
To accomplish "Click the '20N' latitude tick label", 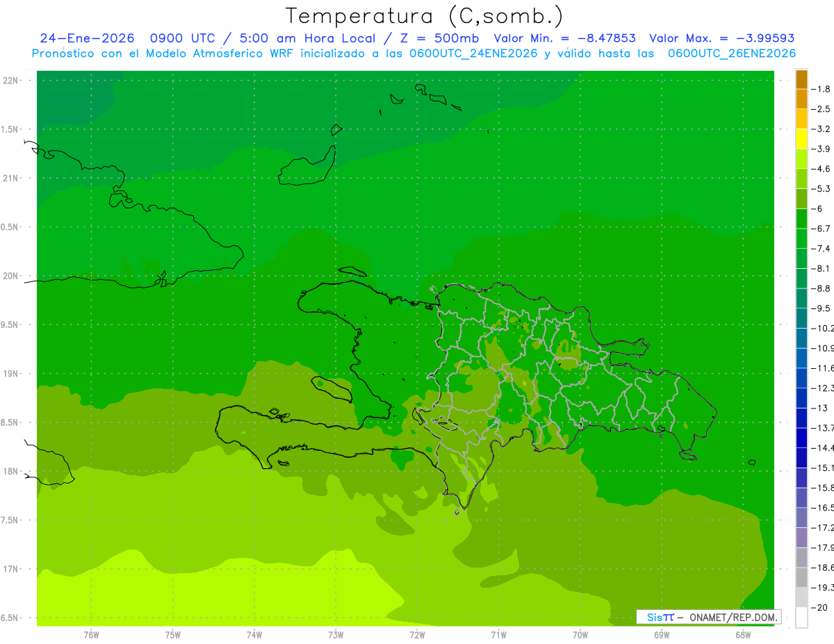I will click(x=10, y=276).
